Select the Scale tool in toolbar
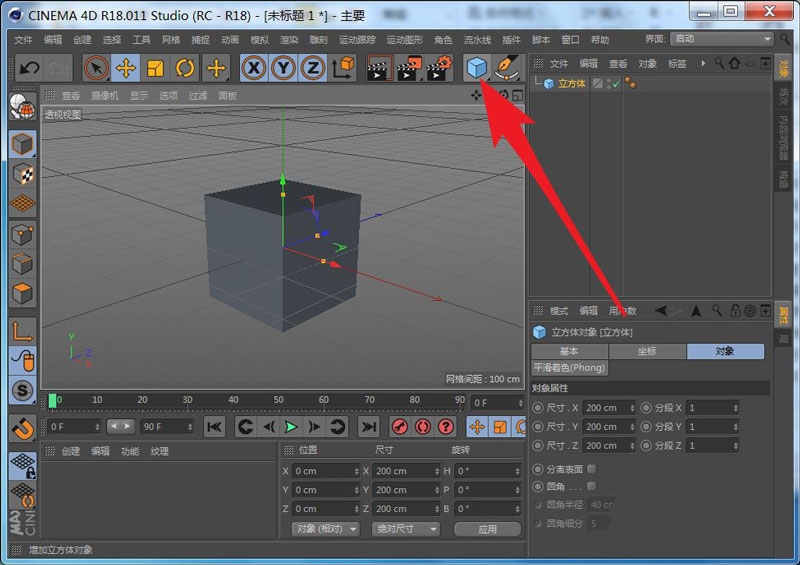Viewport: 800px width, 565px height. click(155, 68)
